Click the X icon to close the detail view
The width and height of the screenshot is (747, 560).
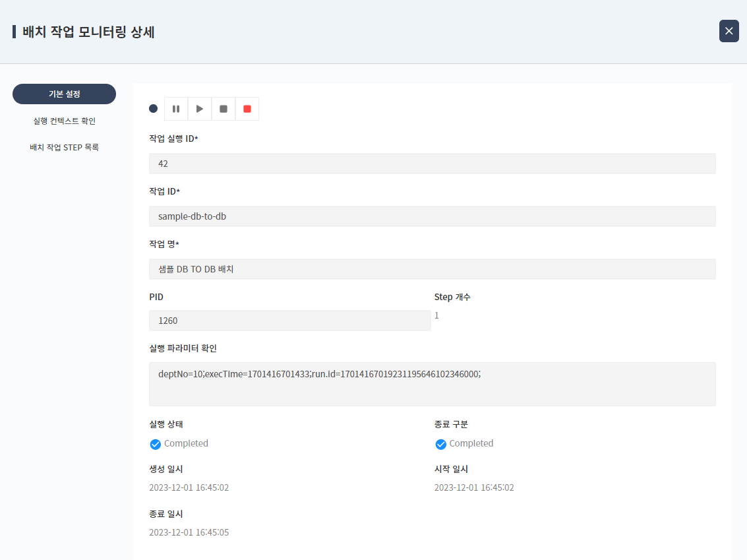[729, 30]
